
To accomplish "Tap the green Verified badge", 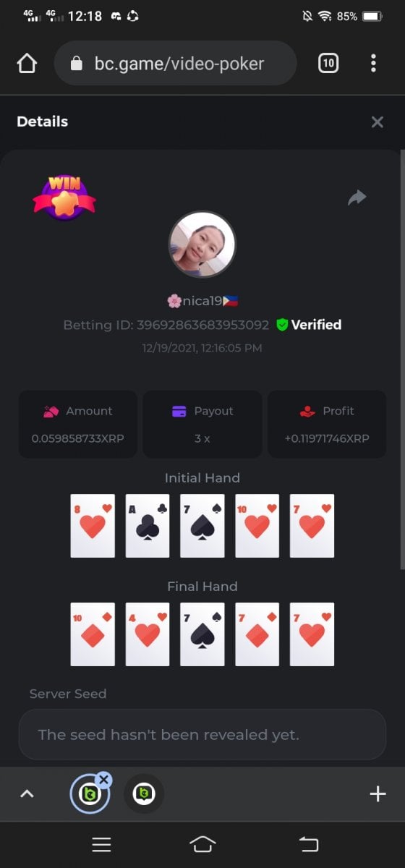I will [309, 325].
